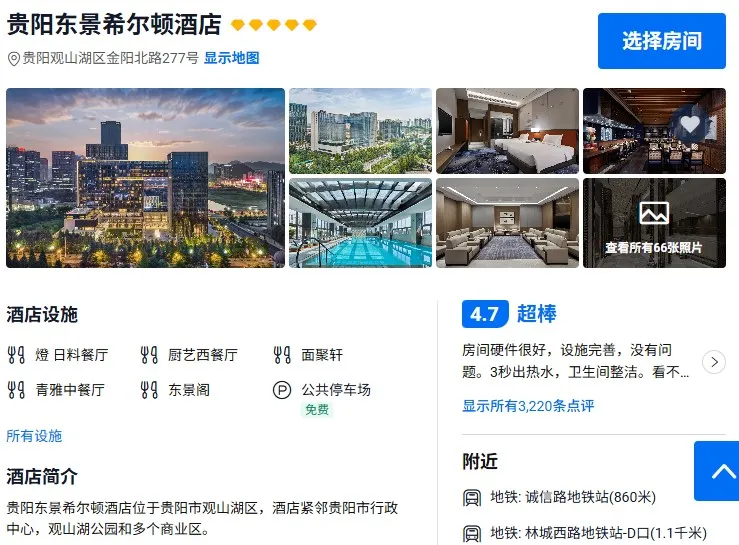View all 66 photos thumbnail
This screenshot has height=545, width=739.
pyautogui.click(x=654, y=223)
